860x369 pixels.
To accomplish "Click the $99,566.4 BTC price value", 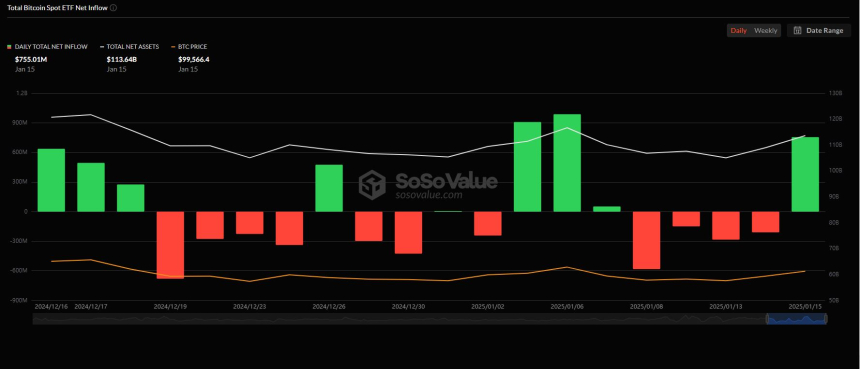I will click(194, 60).
